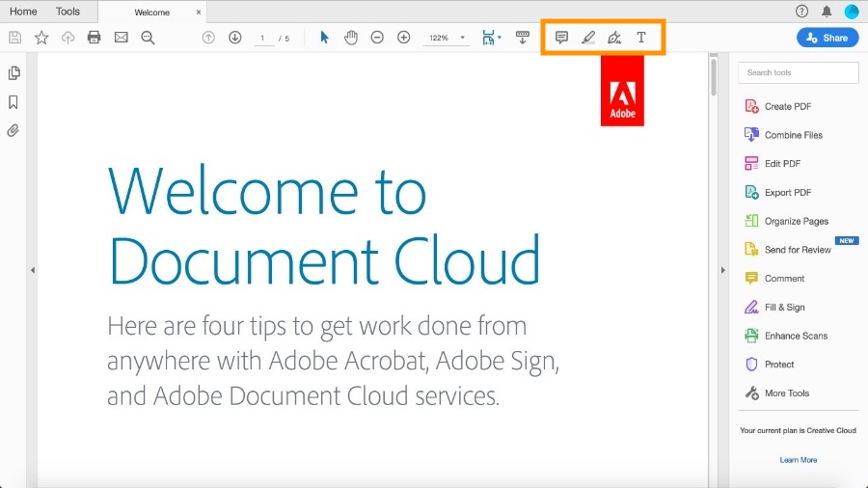
Task: Zoom out with minus button
Action: click(377, 38)
